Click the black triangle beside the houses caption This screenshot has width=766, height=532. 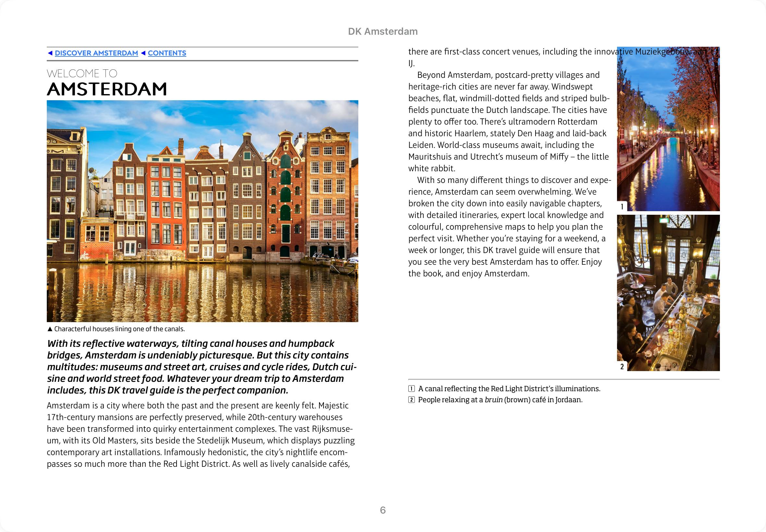point(50,329)
